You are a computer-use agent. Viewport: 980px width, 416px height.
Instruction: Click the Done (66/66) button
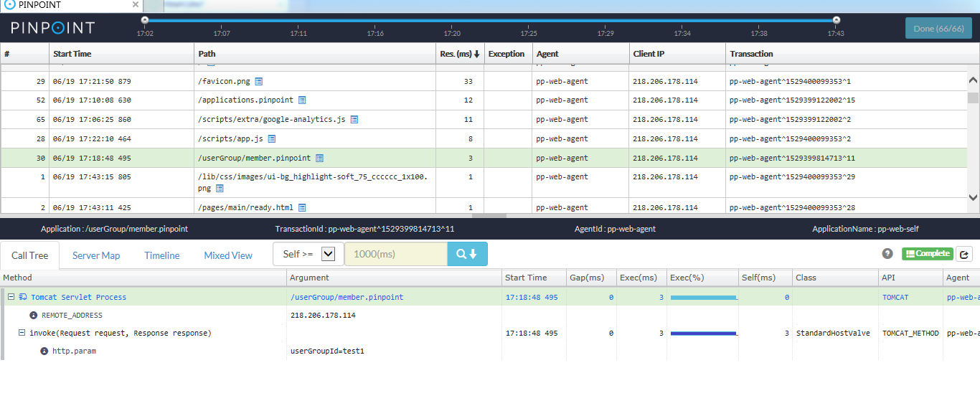(938, 28)
